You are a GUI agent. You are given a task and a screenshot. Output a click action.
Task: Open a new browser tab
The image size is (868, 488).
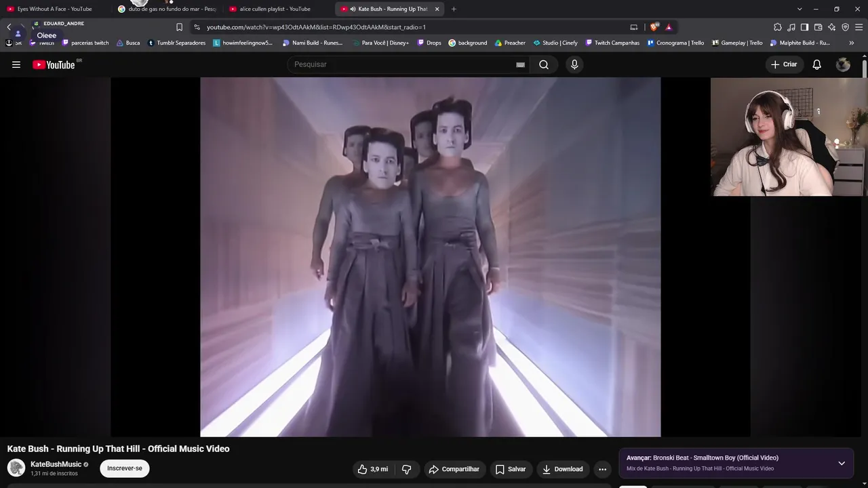point(454,9)
